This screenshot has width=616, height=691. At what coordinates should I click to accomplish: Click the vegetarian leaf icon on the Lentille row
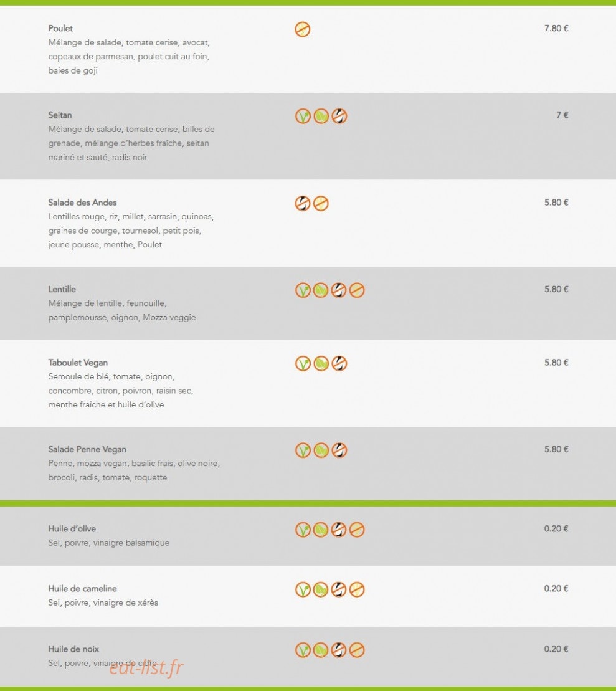[x=321, y=290]
